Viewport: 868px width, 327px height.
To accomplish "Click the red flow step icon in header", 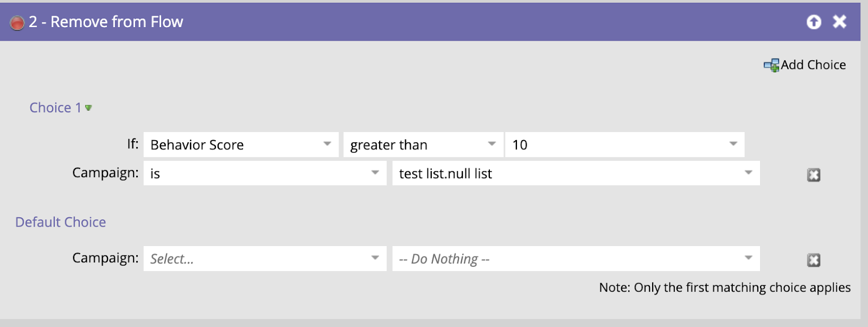I will coord(17,23).
